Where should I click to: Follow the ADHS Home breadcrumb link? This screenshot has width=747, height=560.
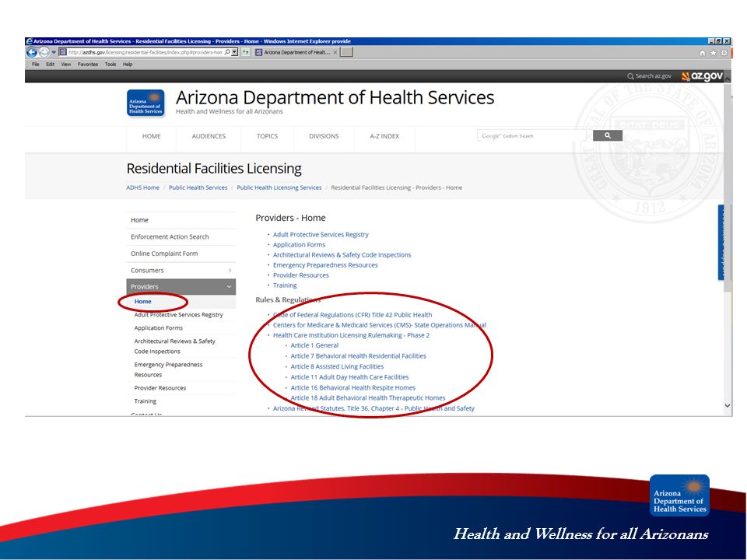(143, 187)
